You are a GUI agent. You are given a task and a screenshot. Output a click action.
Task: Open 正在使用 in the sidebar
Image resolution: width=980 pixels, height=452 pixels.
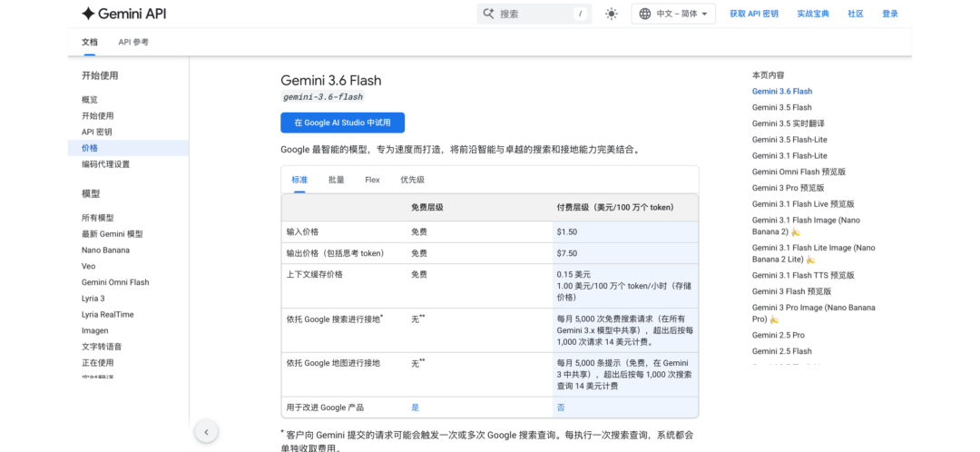click(x=97, y=363)
